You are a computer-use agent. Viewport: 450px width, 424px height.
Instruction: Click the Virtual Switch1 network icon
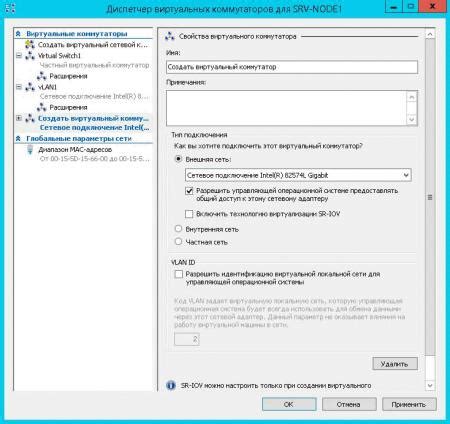pyautogui.click(x=30, y=56)
